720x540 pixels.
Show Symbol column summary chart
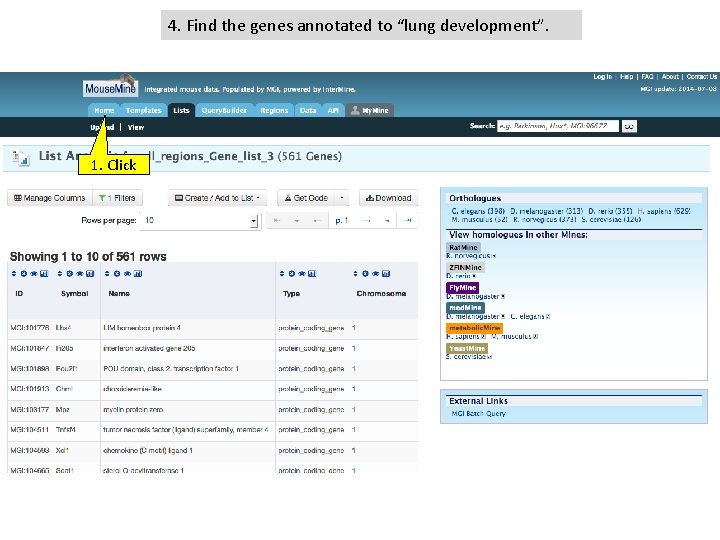(x=90, y=274)
